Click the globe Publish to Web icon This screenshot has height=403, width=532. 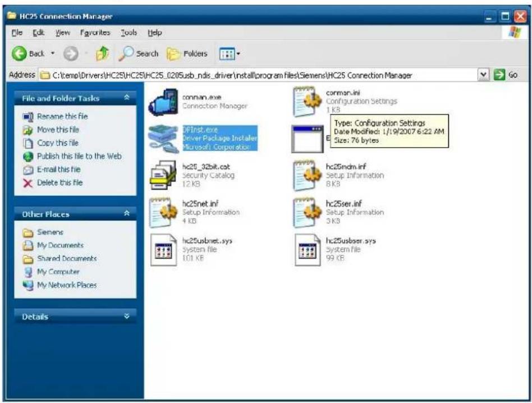(x=28, y=157)
